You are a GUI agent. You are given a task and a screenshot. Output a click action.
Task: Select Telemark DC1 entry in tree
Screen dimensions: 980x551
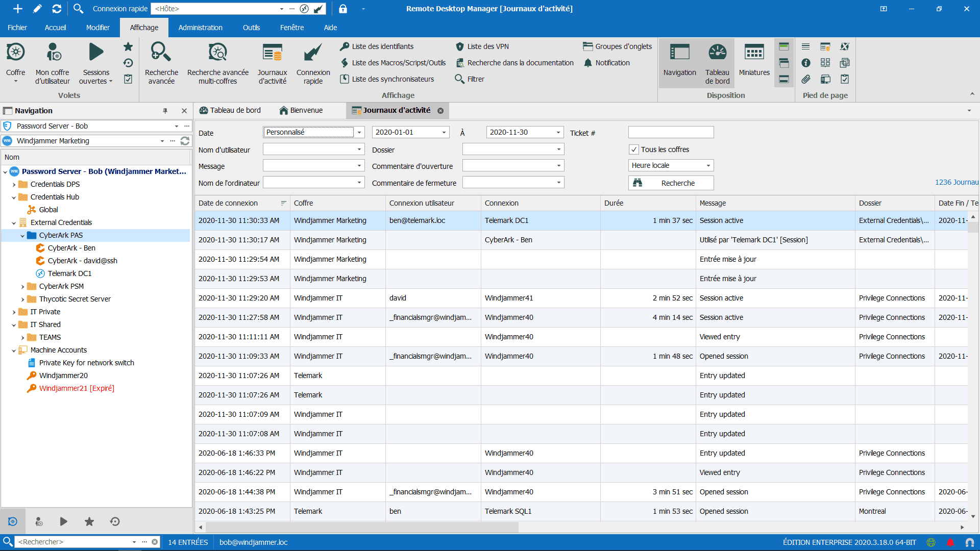[69, 273]
